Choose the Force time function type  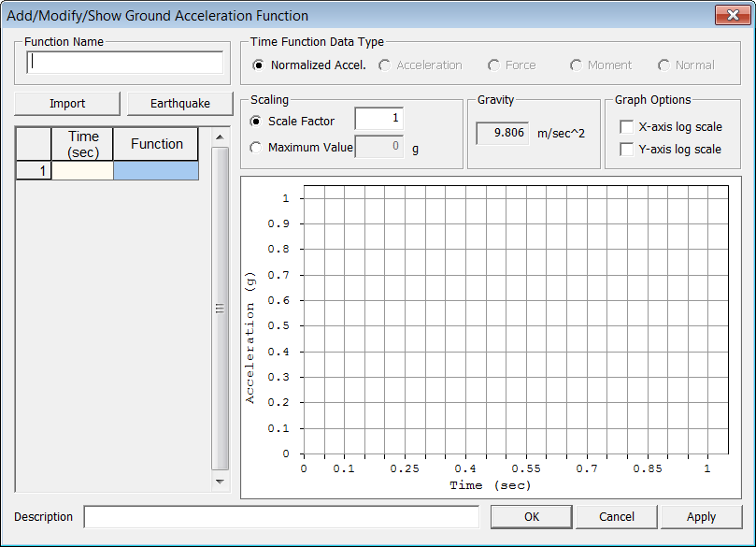(495, 65)
